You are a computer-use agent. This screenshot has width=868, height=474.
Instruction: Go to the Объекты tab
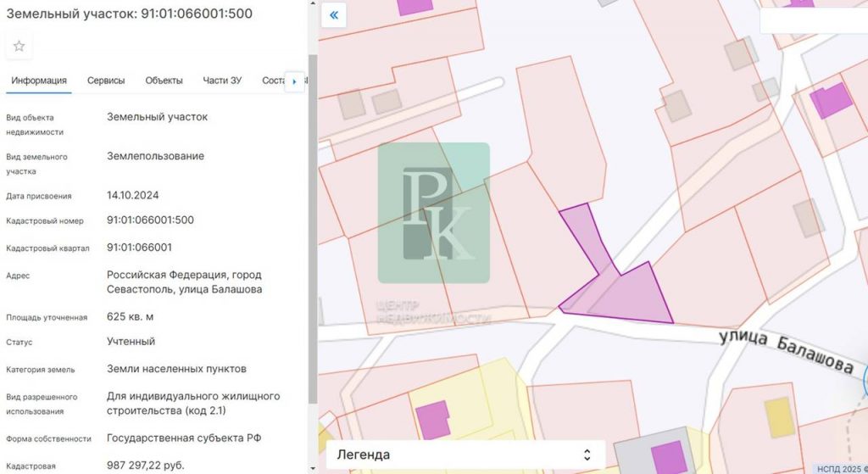(164, 81)
